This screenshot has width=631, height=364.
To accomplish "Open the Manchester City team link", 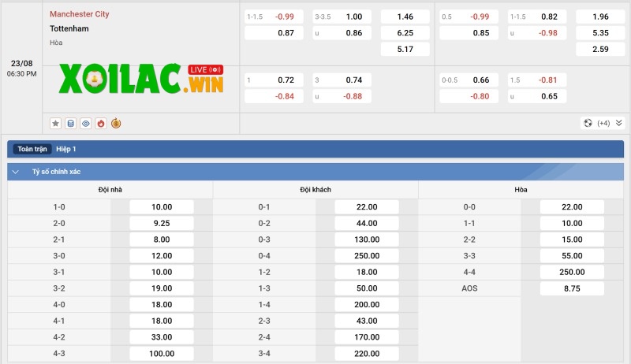I will (80, 14).
